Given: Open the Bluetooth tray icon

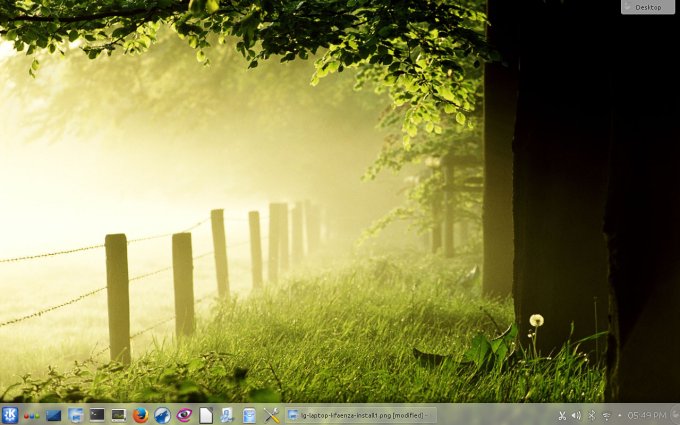Looking at the screenshot, I should tap(591, 415).
